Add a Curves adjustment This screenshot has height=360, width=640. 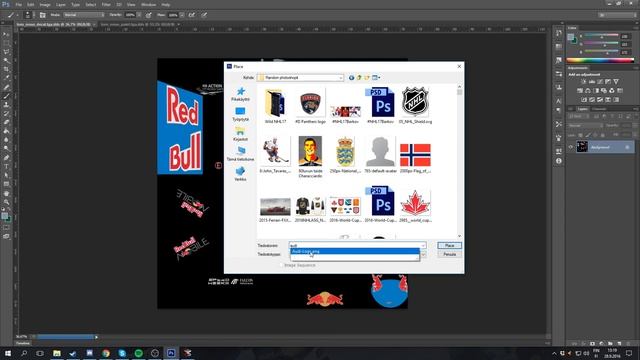coord(600,82)
